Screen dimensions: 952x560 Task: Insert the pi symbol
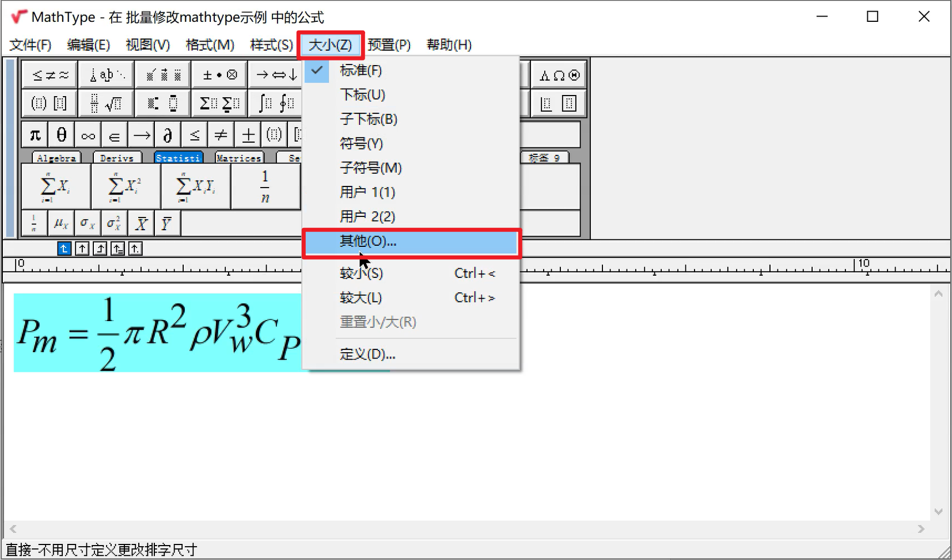35,135
